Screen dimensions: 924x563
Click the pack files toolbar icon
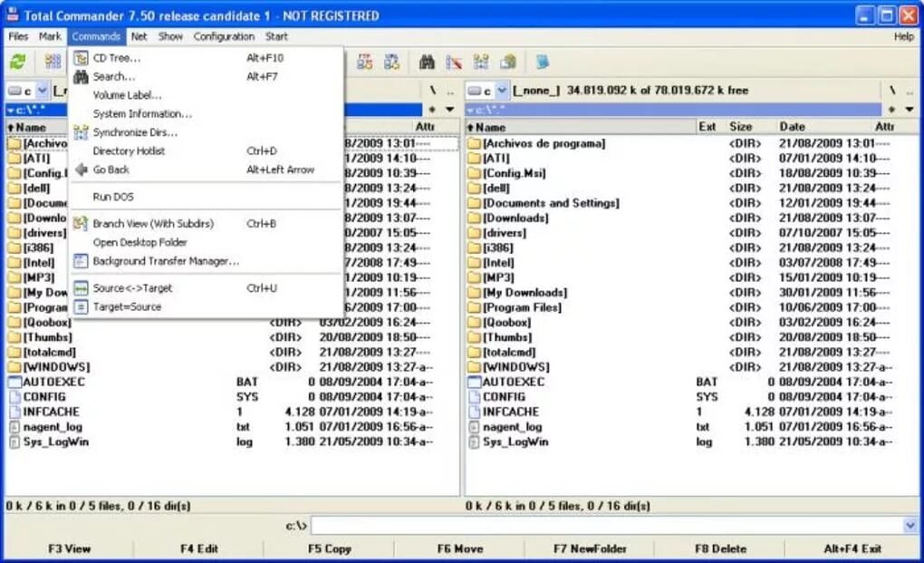508,62
